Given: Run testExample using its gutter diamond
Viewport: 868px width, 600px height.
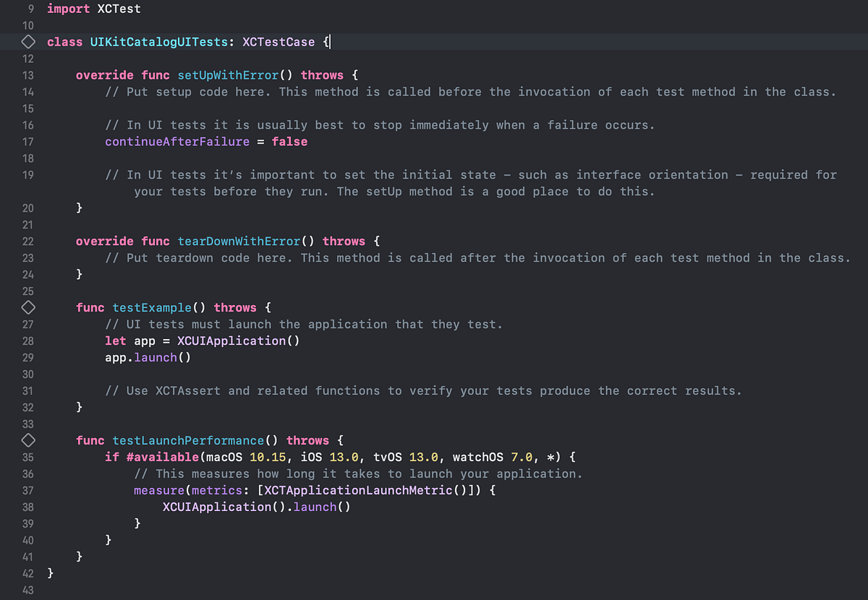Looking at the screenshot, I should pyautogui.click(x=27, y=307).
